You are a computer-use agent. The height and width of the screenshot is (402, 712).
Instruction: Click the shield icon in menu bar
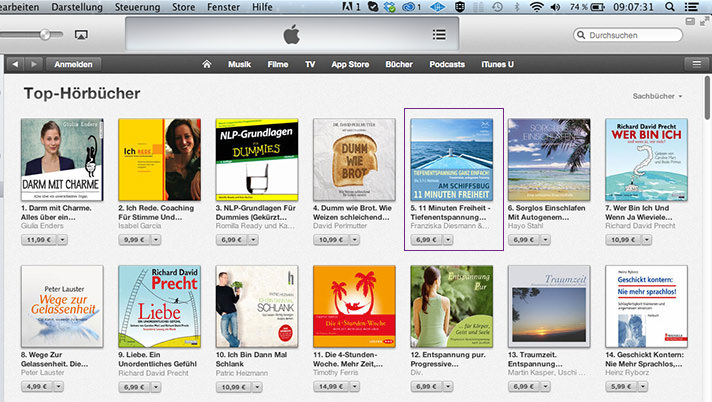pos(460,7)
